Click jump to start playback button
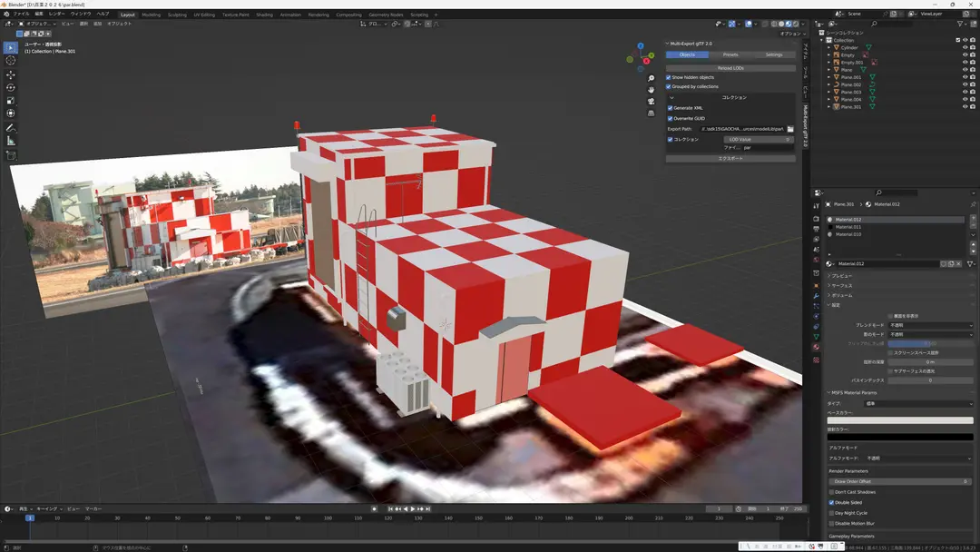 (390, 508)
